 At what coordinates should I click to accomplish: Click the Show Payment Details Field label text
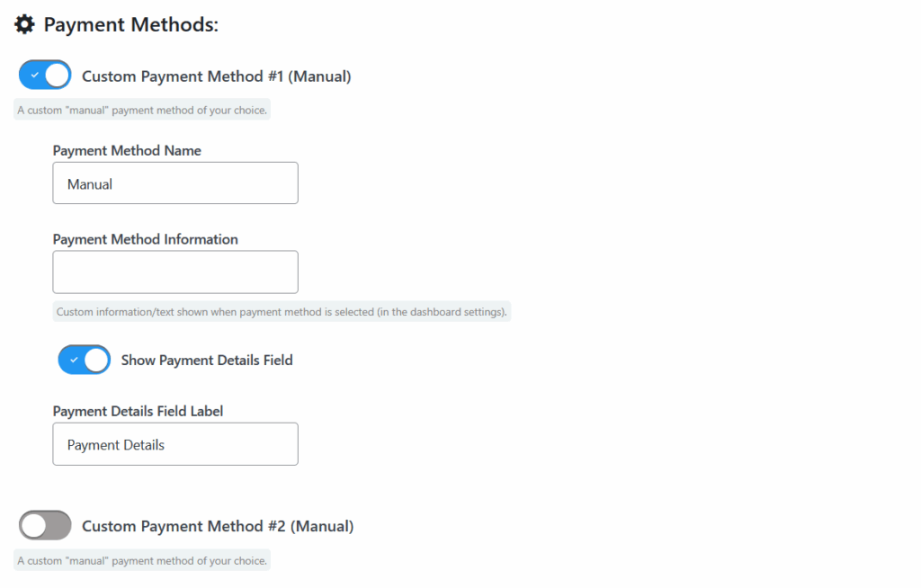click(x=207, y=361)
